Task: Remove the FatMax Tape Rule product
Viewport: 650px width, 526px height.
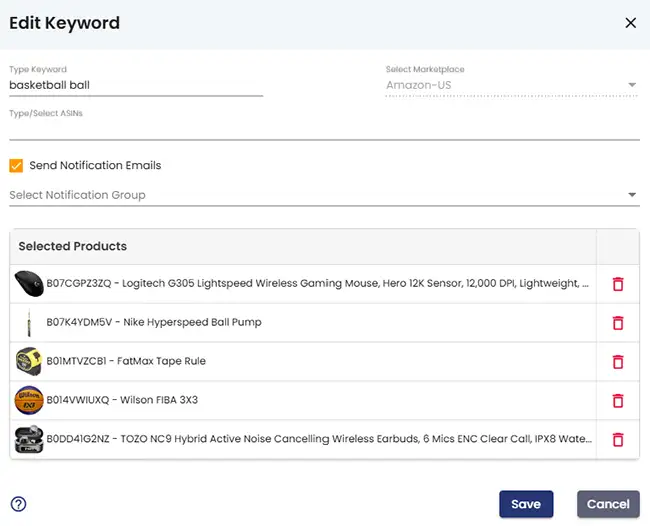Action: point(618,361)
